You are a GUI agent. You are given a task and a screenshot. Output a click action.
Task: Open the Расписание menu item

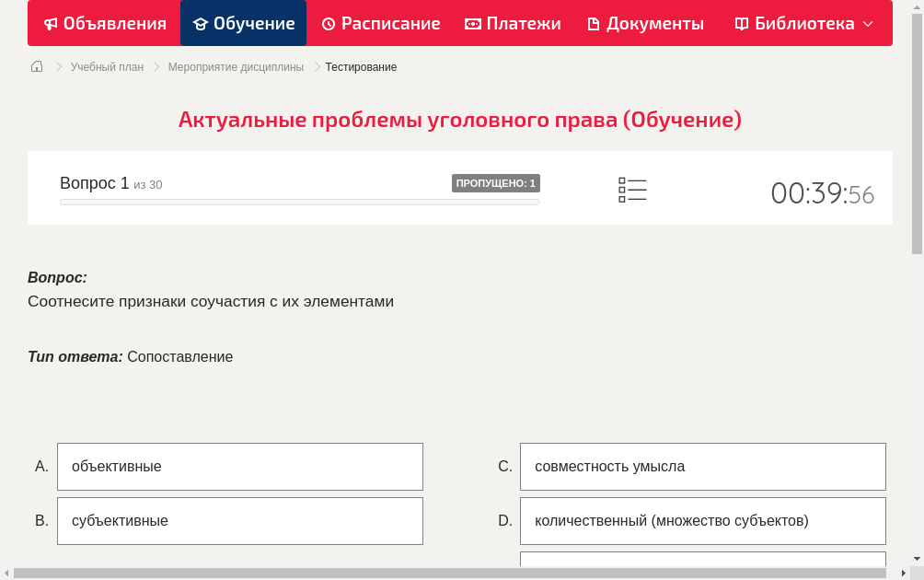(380, 23)
